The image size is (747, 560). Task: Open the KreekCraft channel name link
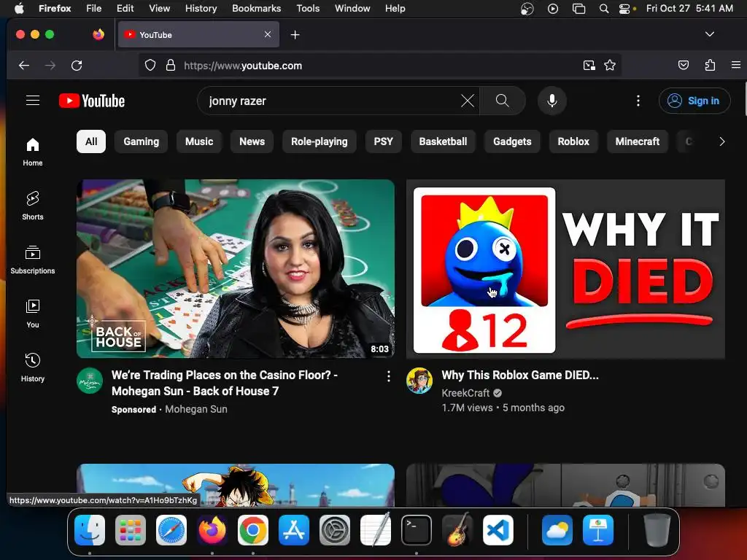465,393
